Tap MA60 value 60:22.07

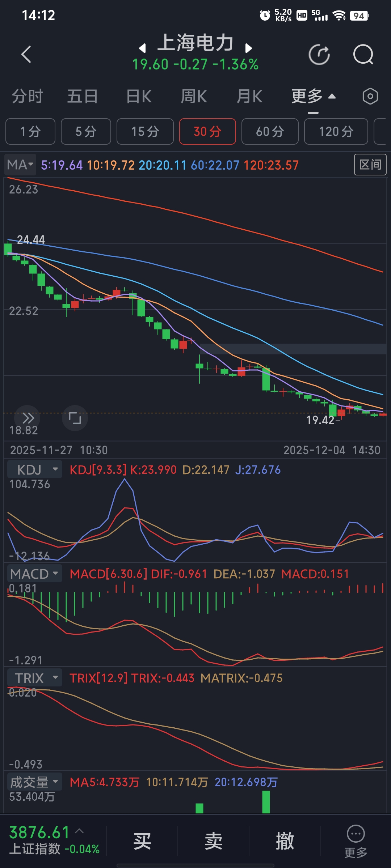point(215,165)
